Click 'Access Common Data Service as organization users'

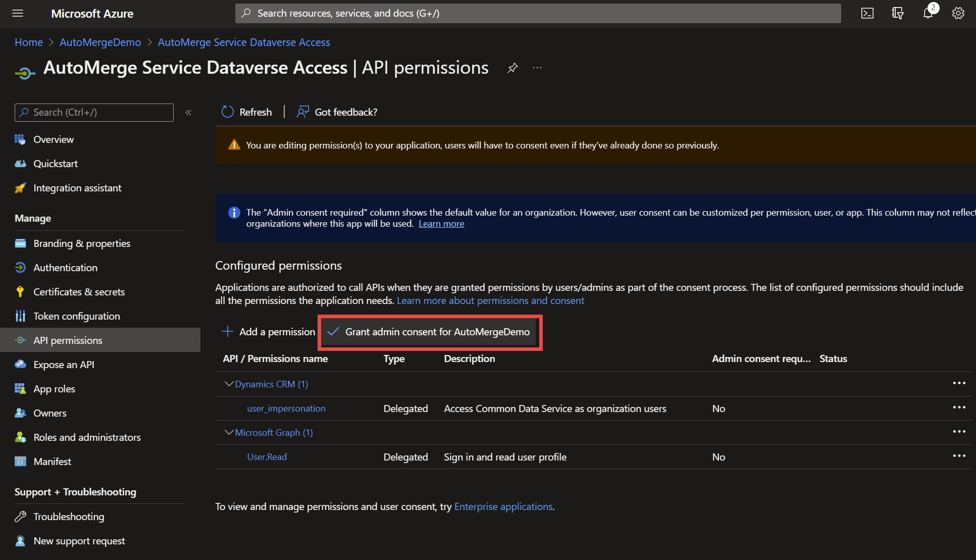555,409
